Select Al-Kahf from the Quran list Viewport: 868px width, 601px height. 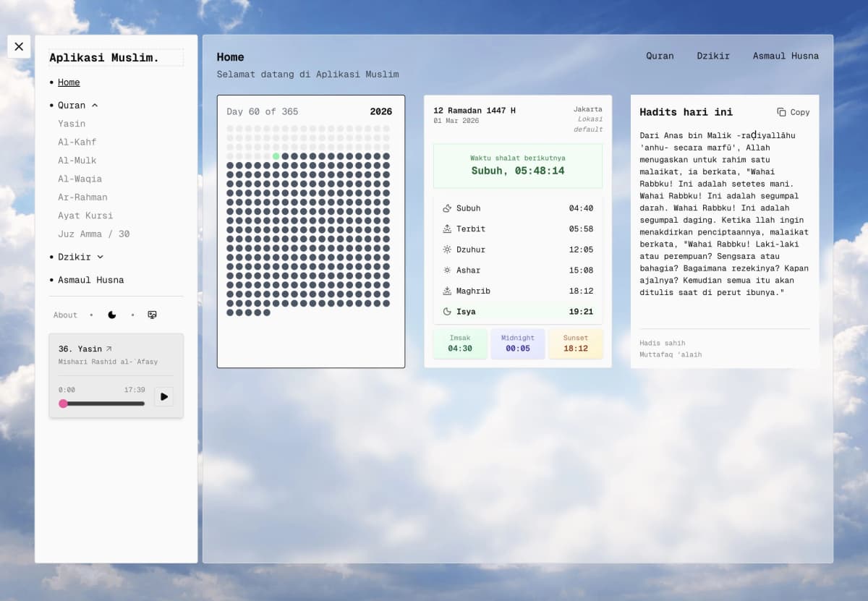click(x=77, y=142)
